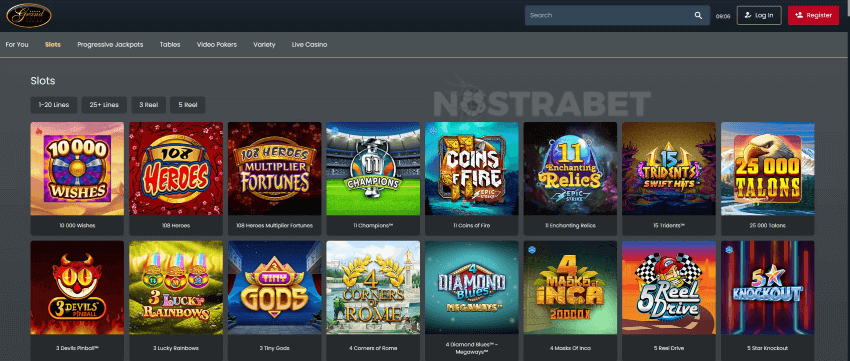Open 25 000 Talons game thumbnail

click(x=768, y=169)
